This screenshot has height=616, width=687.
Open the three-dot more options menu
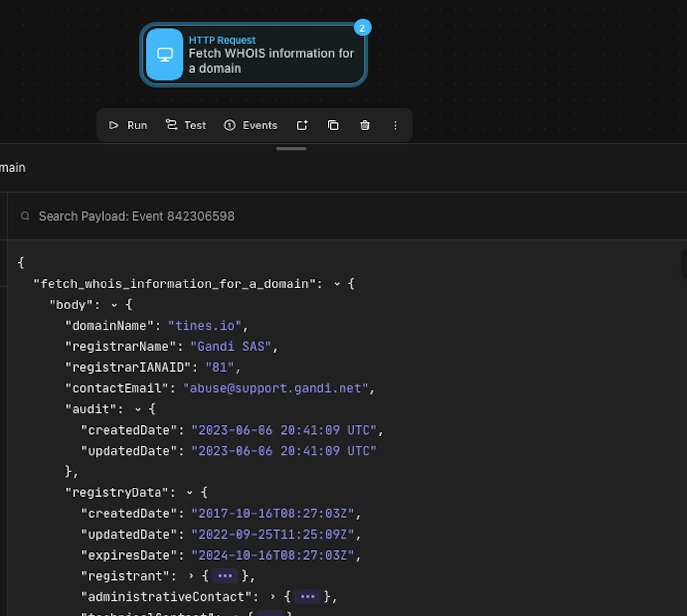[x=395, y=126]
